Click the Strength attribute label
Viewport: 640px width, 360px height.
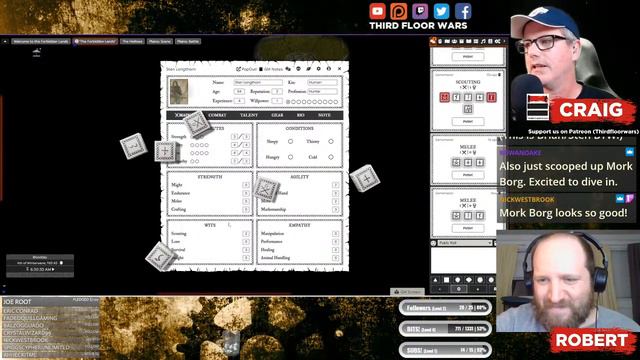point(179,137)
